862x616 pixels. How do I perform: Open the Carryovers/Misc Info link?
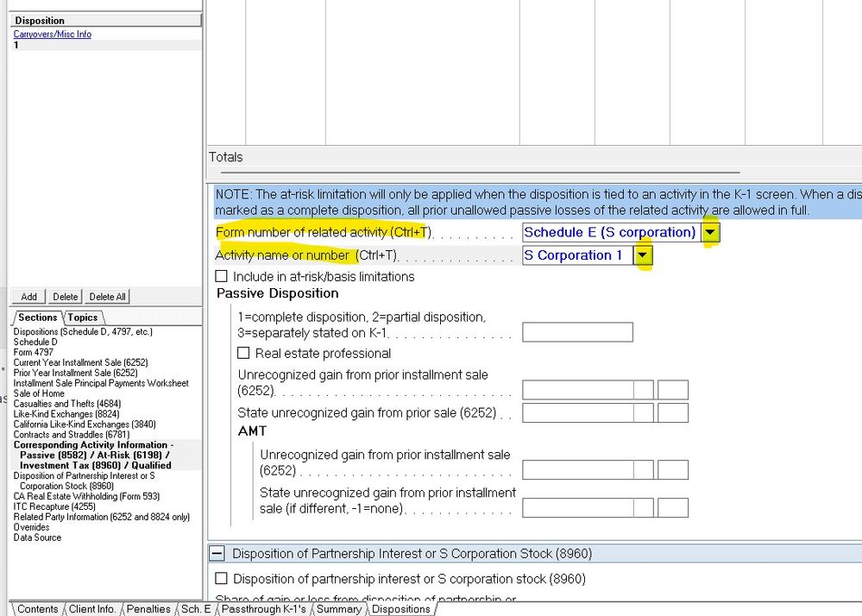coord(52,34)
